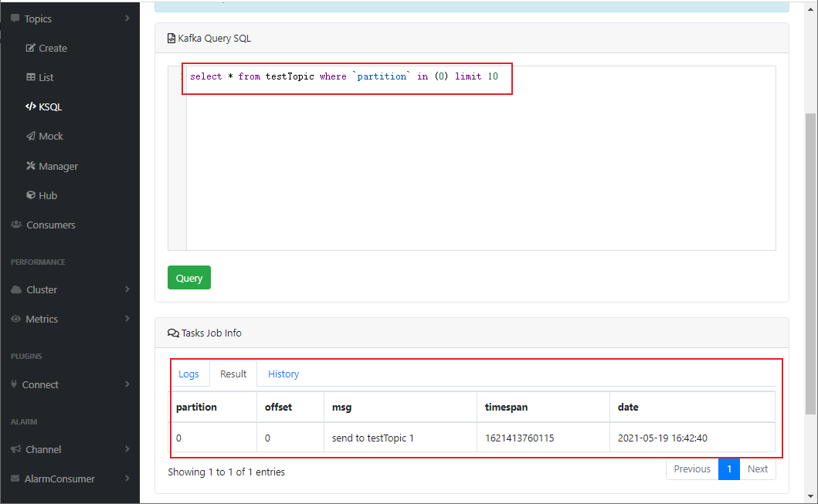
Task: Click the AlarmConsumer envelope icon
Action: (x=15, y=479)
